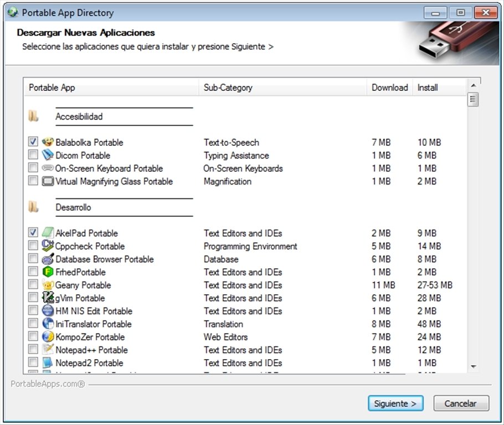
Task: Check the Virtual Magnifying Glass Portable checkbox
Action: (33, 180)
